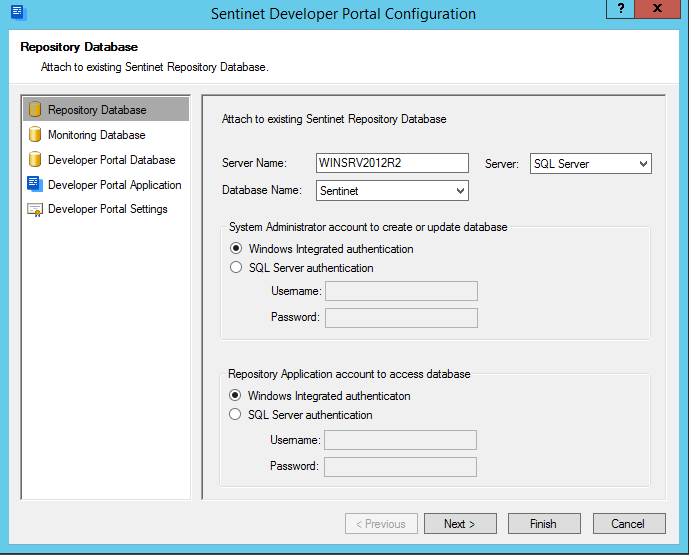The width and height of the screenshot is (689, 555).
Task: Click the Developer Portal Database cylinder icon
Action: coord(35,159)
